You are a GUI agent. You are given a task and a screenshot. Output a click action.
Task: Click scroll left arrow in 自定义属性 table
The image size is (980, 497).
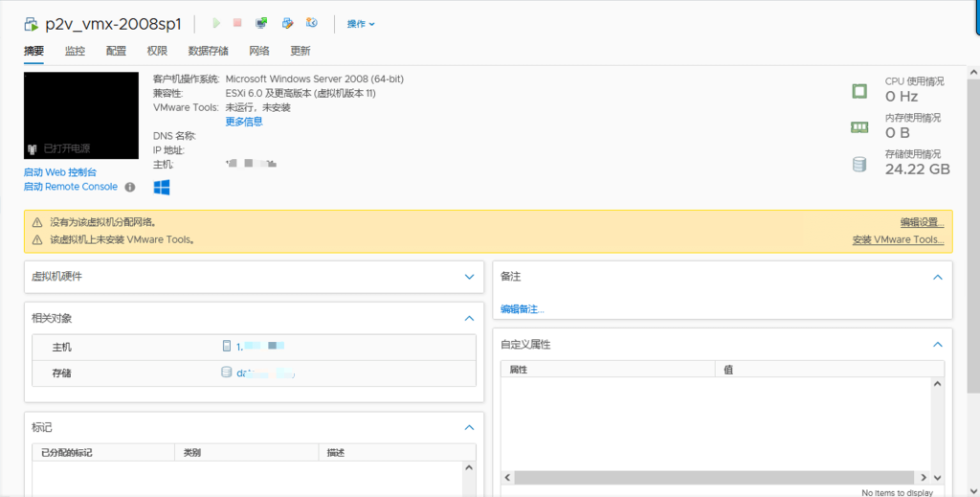click(507, 478)
